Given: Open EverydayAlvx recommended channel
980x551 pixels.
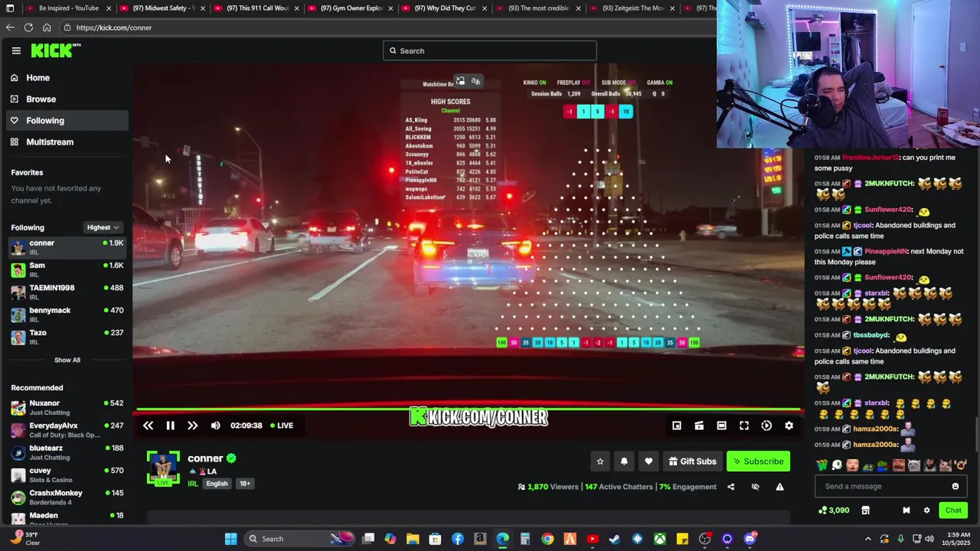Looking at the screenshot, I should point(67,430).
